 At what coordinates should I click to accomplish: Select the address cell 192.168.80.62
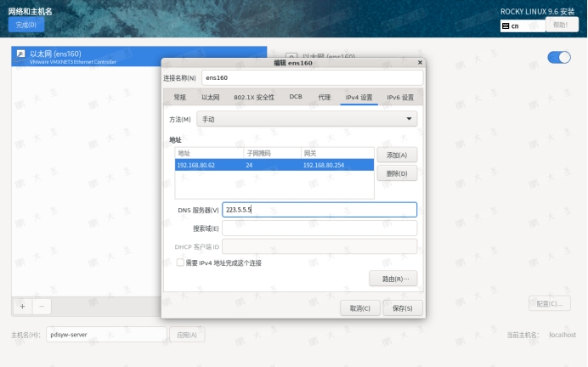[x=209, y=165]
